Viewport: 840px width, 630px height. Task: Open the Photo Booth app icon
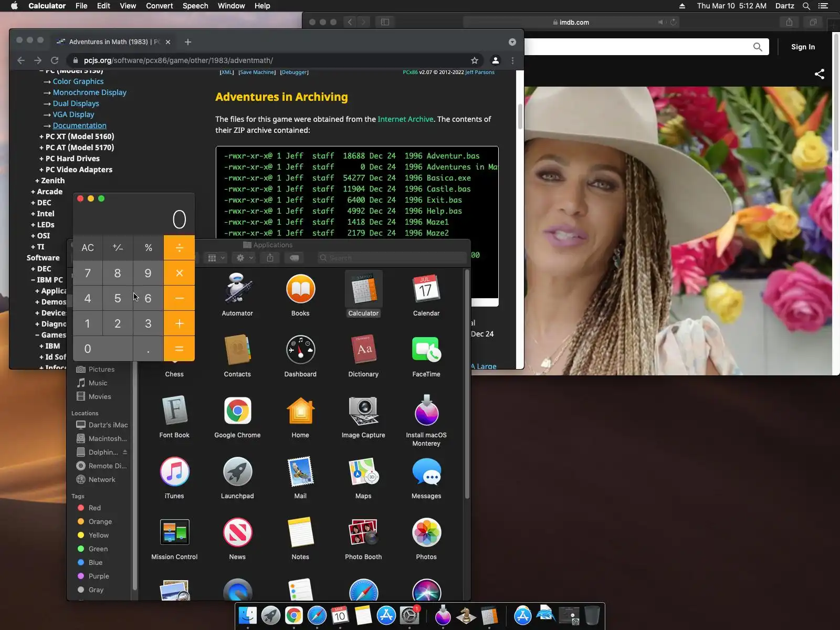[363, 532]
